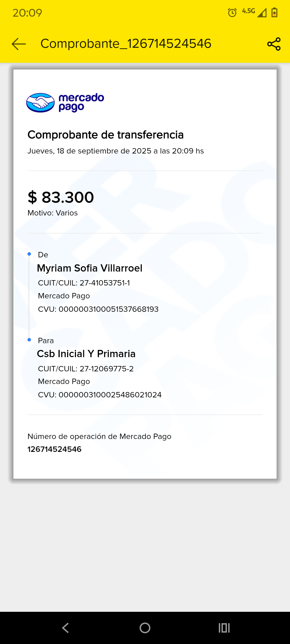
Task: Tap the back arrow in header
Action: point(19,44)
